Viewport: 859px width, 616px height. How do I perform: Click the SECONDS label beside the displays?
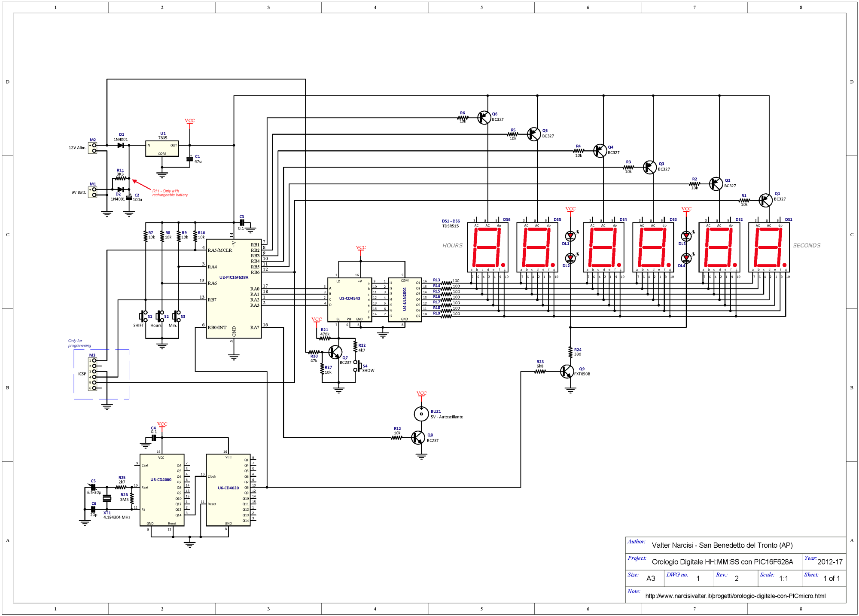(x=807, y=246)
